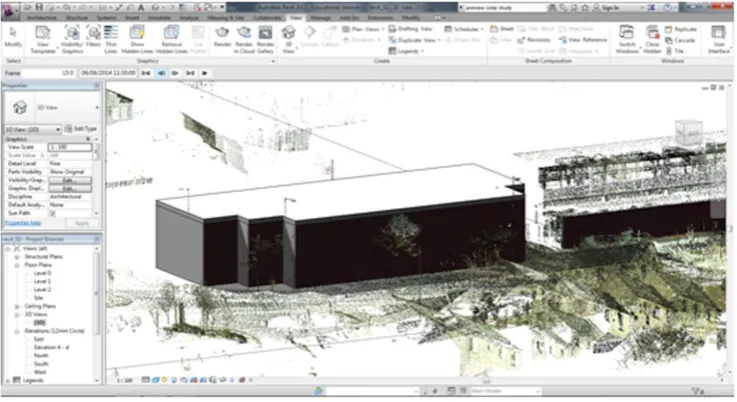737x402 pixels.
Task: Select the South elevation view
Action: (41, 364)
